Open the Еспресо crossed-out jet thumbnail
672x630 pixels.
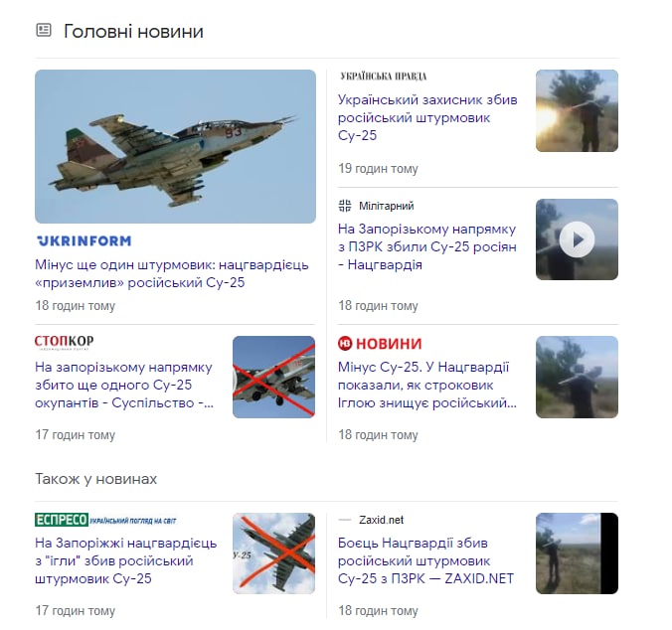point(273,553)
